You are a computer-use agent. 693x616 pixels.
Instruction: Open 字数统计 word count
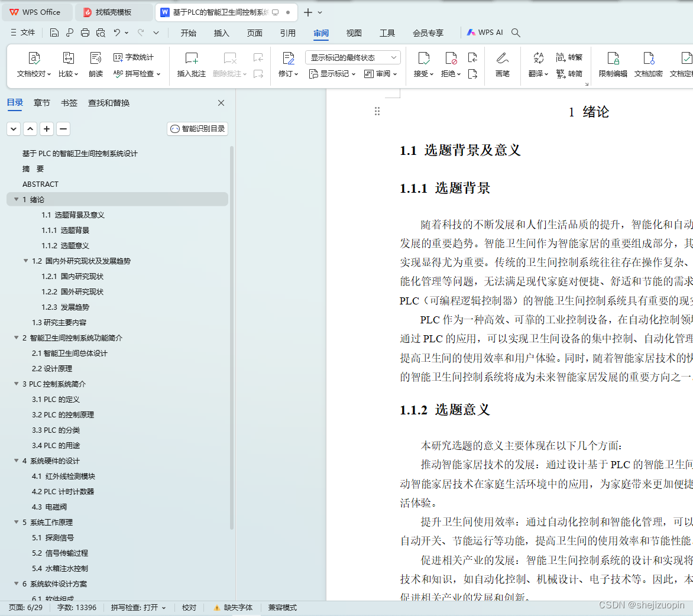click(x=134, y=57)
